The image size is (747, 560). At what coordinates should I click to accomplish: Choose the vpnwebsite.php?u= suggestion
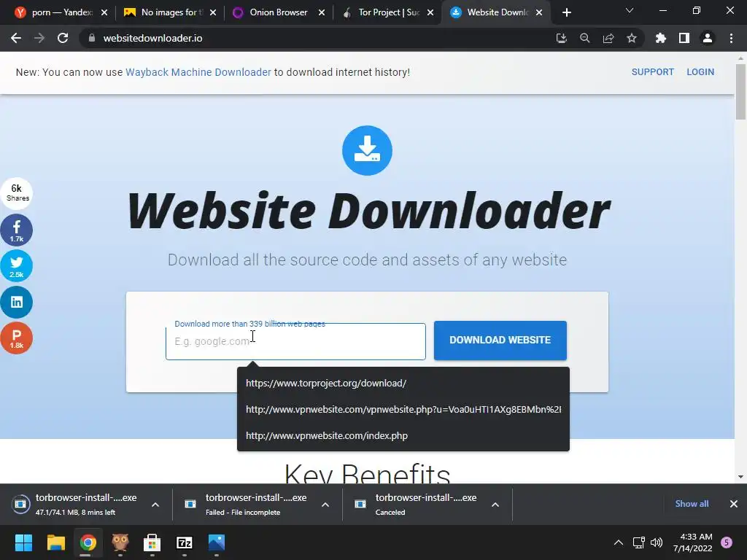pyautogui.click(x=403, y=410)
